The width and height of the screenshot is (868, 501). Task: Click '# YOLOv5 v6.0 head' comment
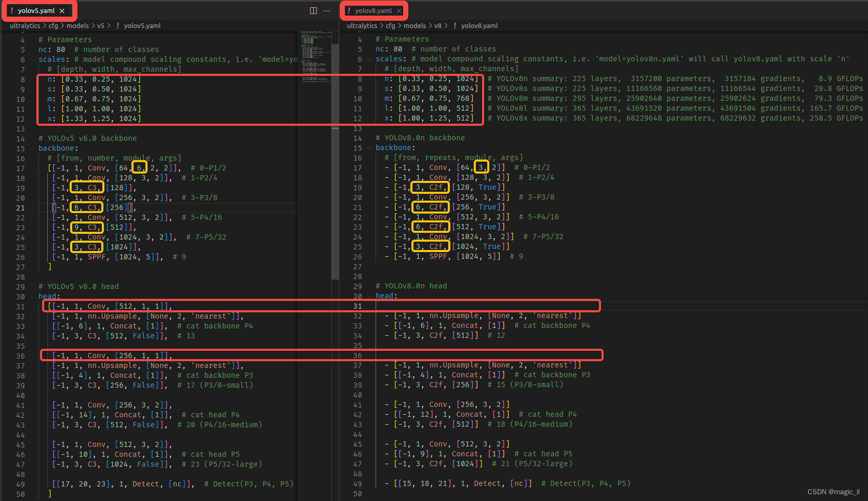click(x=78, y=286)
